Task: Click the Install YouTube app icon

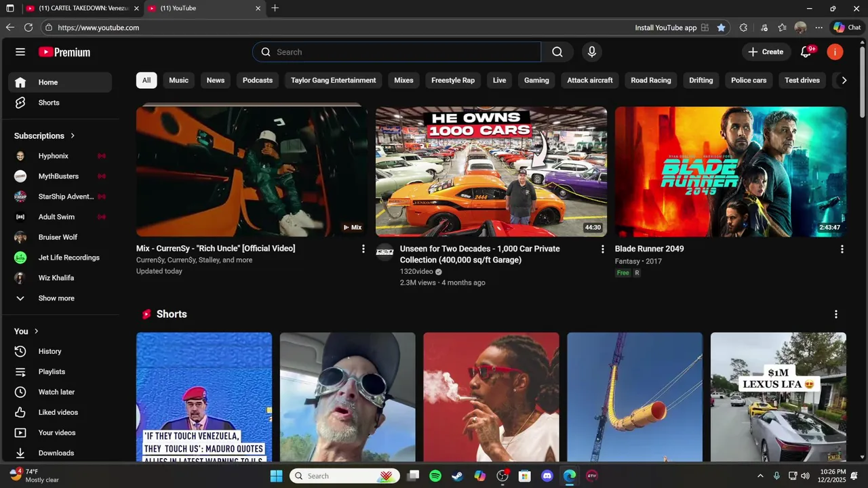Action: pyautogui.click(x=705, y=28)
